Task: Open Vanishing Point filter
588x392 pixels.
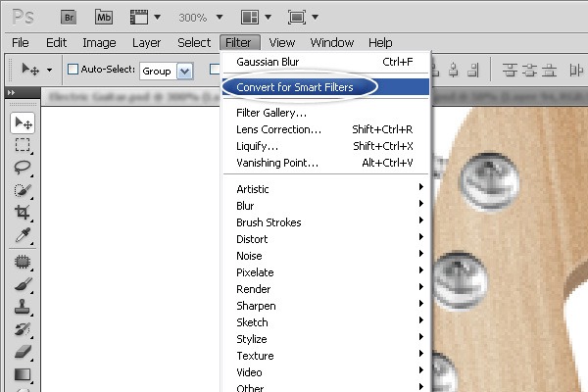Action: (325, 163)
